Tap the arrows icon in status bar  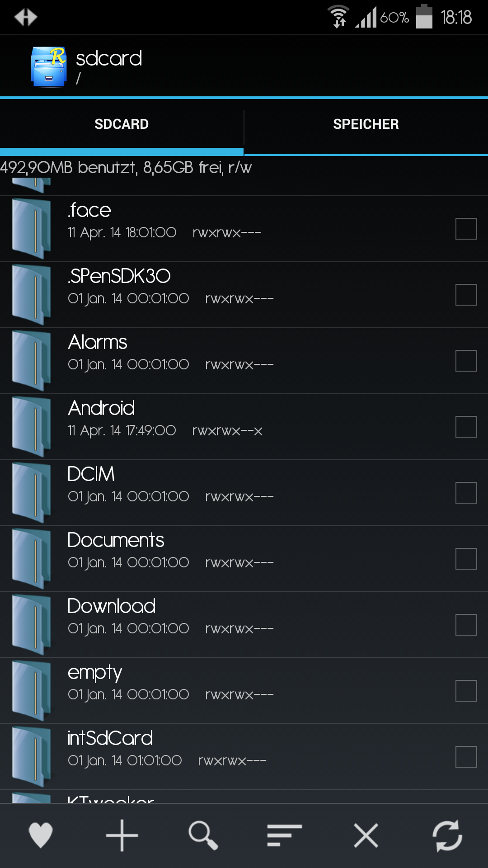[x=25, y=17]
